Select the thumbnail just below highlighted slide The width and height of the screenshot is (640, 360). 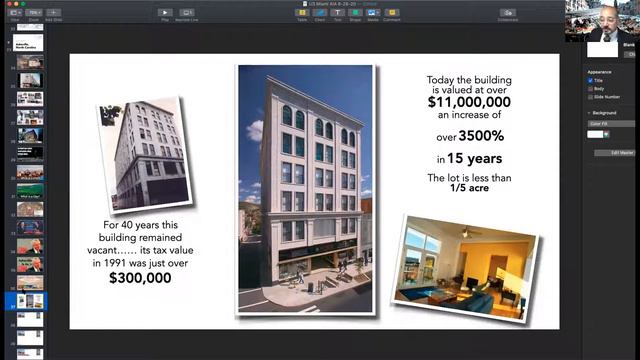click(x=30, y=320)
